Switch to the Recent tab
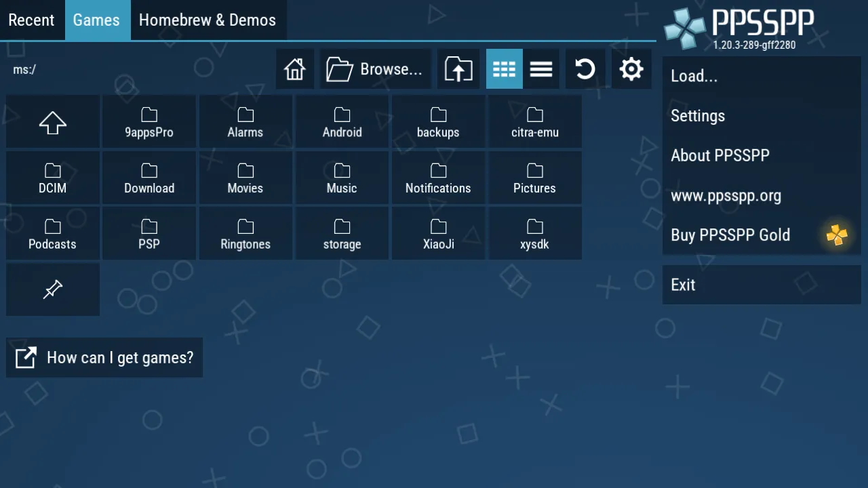The height and width of the screenshot is (488, 868). (x=31, y=20)
